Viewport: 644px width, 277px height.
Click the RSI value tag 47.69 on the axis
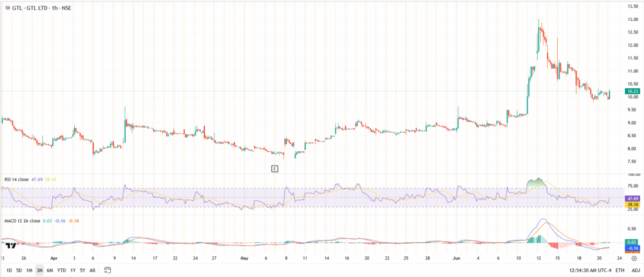click(633, 199)
